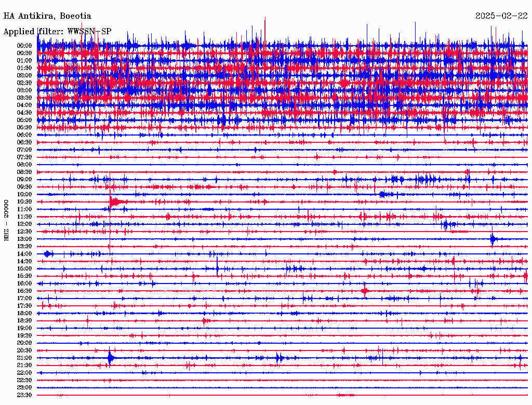Click the 15:00 time label
The width and height of the screenshot is (532, 405).
tap(24, 268)
